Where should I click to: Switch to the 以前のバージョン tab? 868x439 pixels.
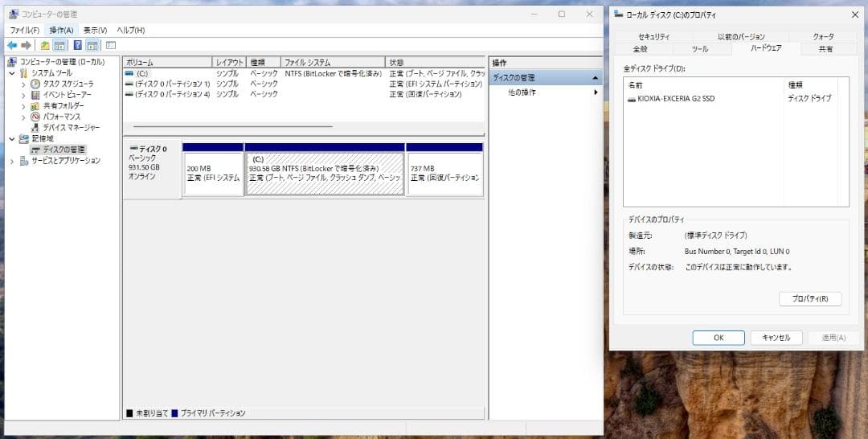[741, 36]
